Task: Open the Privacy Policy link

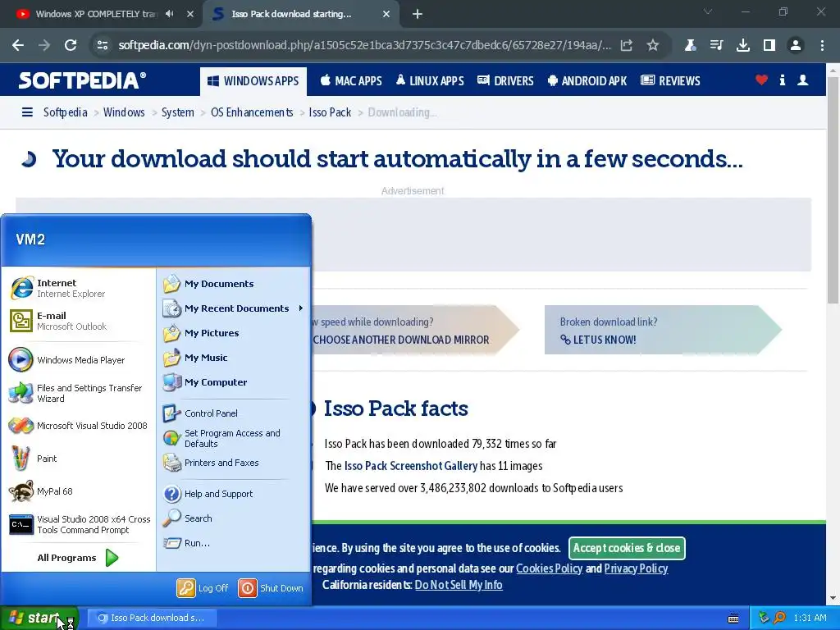Action: pos(636,568)
